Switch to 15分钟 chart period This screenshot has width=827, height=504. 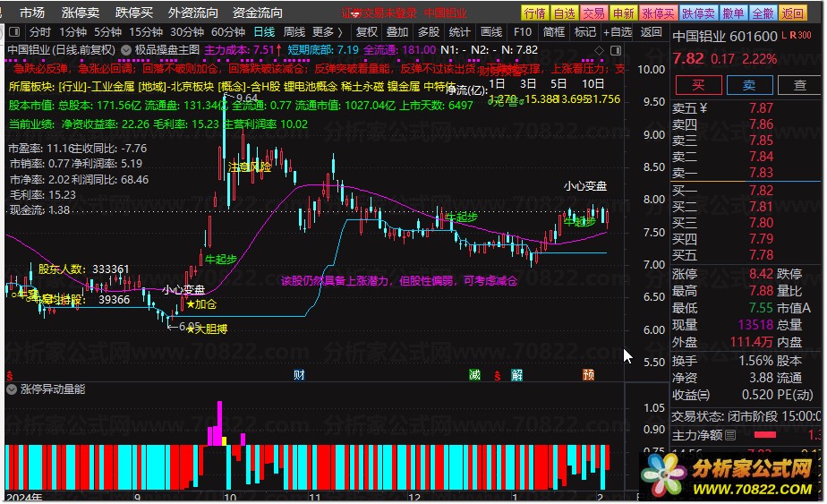(x=146, y=32)
